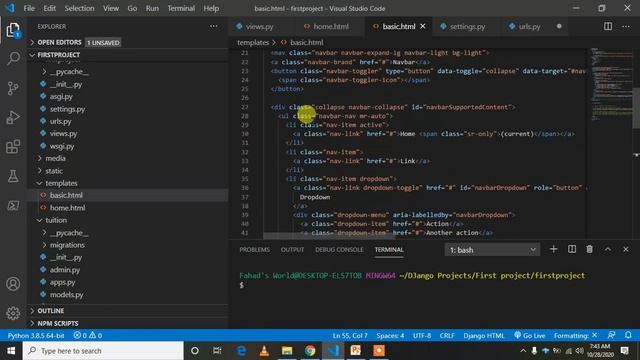Click the Python 3.8.5 64-bit interpreter
This screenshot has height=360, width=640.
tap(36, 336)
